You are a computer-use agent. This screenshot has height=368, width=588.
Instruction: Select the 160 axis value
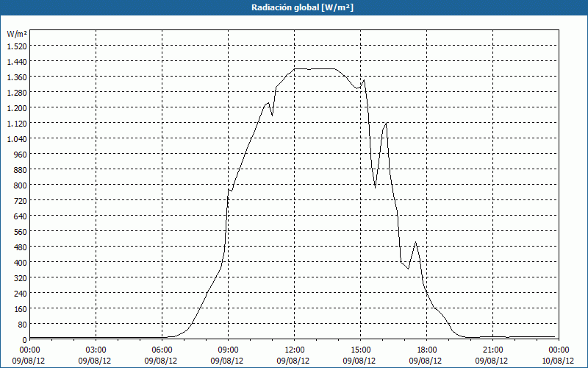pos(21,309)
